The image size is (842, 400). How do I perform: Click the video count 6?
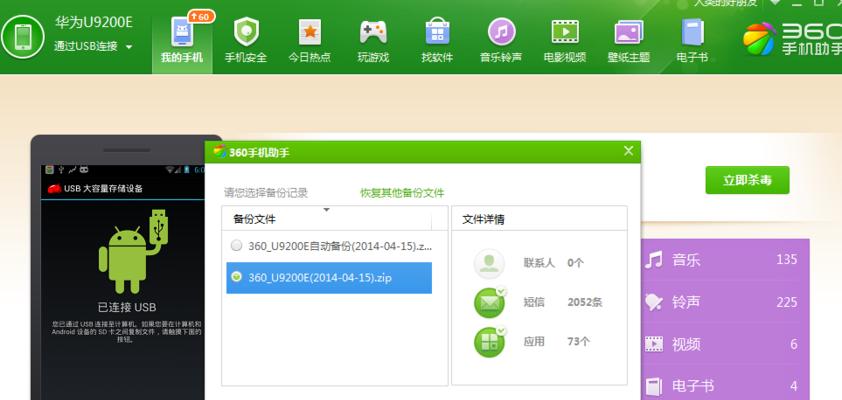tap(794, 344)
